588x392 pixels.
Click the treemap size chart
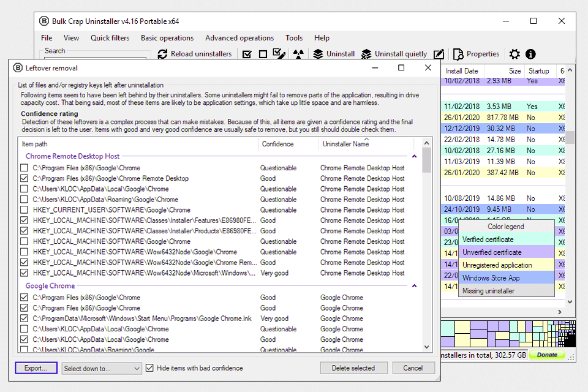508,333
